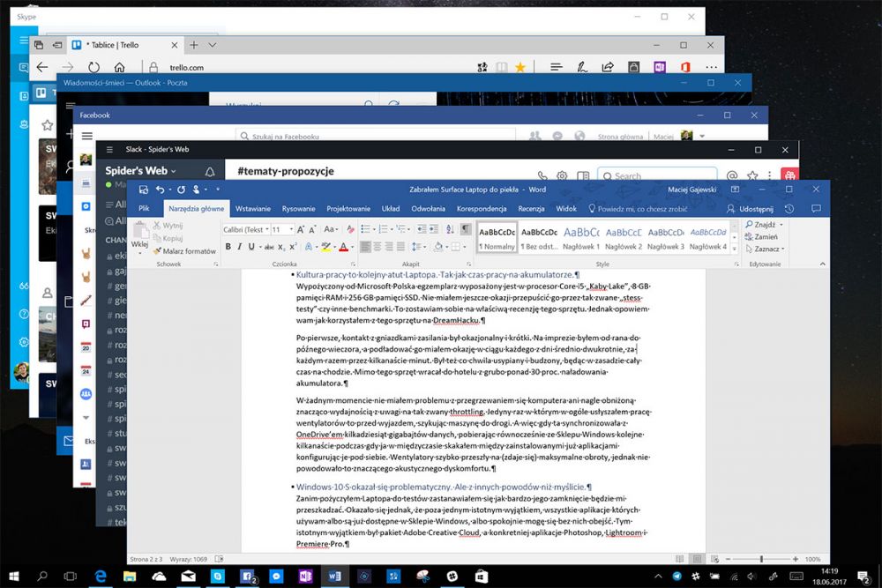The height and width of the screenshot is (588, 882).
Task: Open version history clock icon in Word
Action: [789, 209]
